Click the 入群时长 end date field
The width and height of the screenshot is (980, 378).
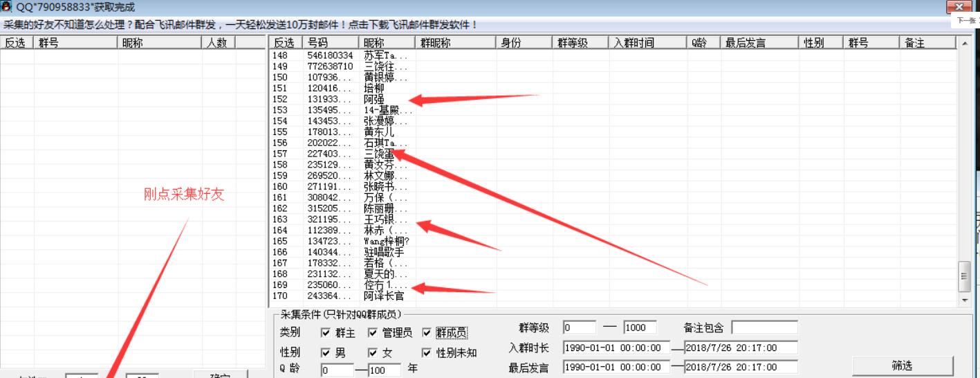[741, 348]
